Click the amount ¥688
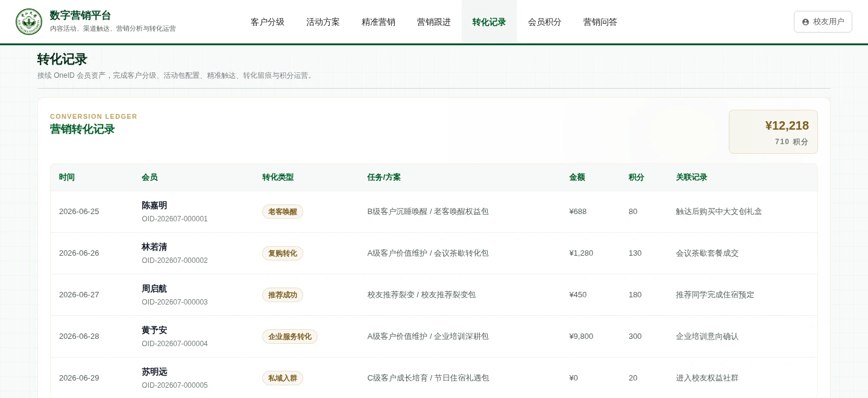The image size is (868, 398). point(577,212)
